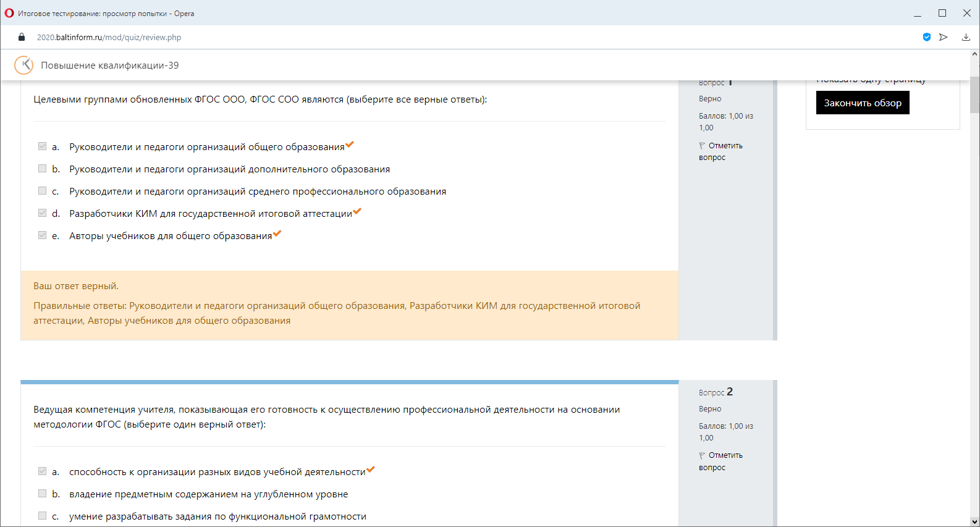Screen dimensions: 980x527
Task: Close the Opera window
Action: pos(967,13)
